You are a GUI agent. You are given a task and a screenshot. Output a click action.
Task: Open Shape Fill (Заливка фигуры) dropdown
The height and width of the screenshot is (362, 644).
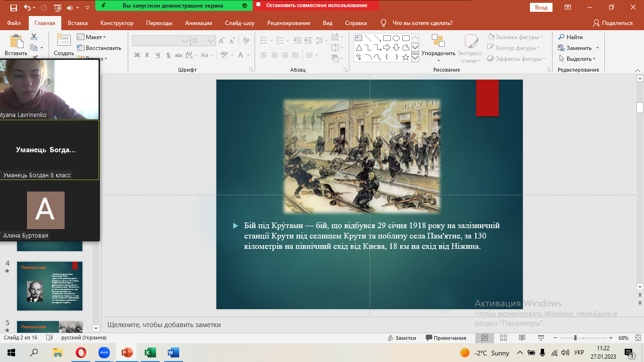(514, 37)
